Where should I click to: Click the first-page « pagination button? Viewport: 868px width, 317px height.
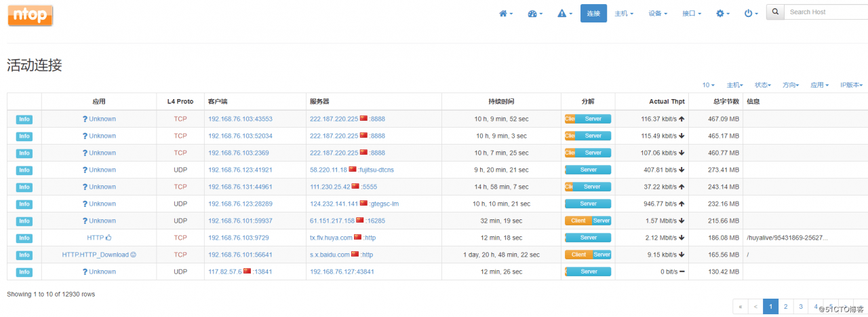pyautogui.click(x=741, y=306)
